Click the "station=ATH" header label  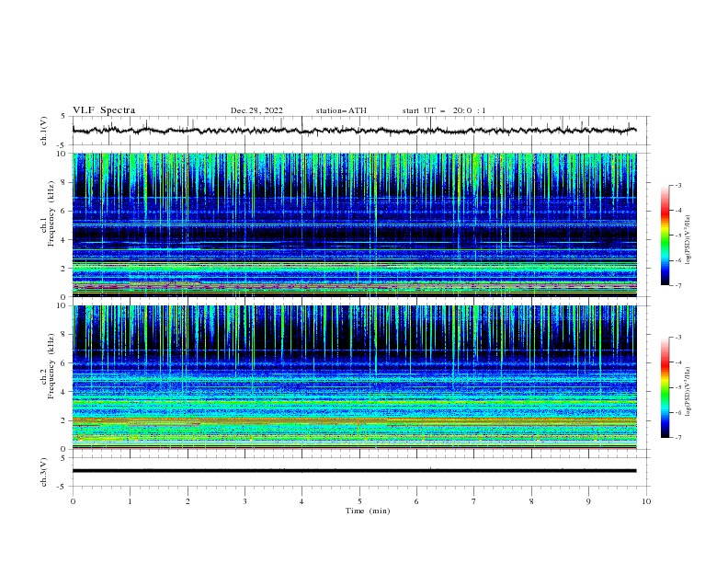click(x=341, y=110)
